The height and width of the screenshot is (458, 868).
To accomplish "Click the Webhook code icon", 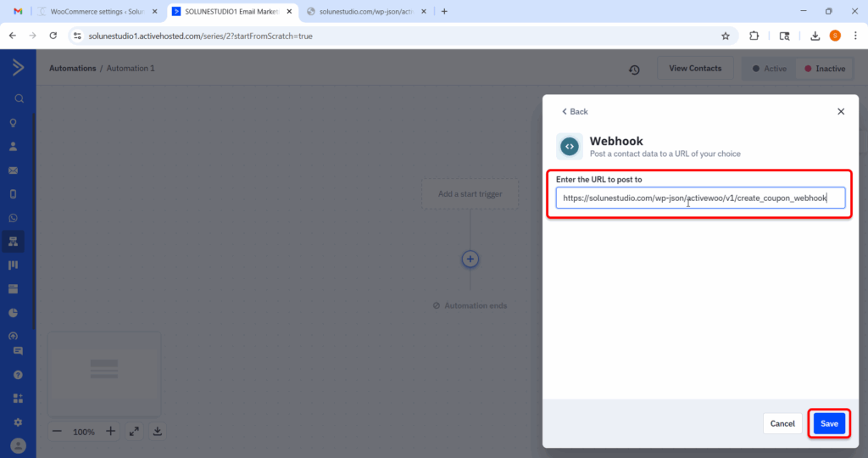I will coord(570,147).
